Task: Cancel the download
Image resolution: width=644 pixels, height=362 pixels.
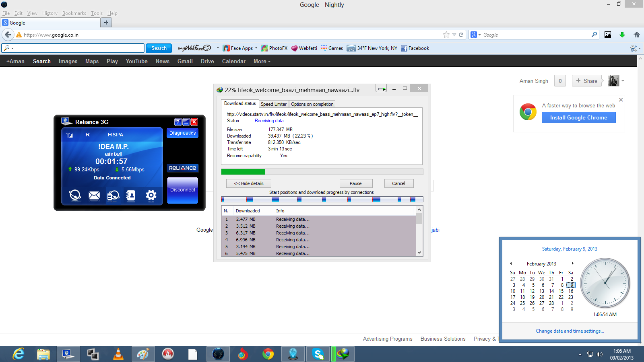Action: pyautogui.click(x=399, y=183)
